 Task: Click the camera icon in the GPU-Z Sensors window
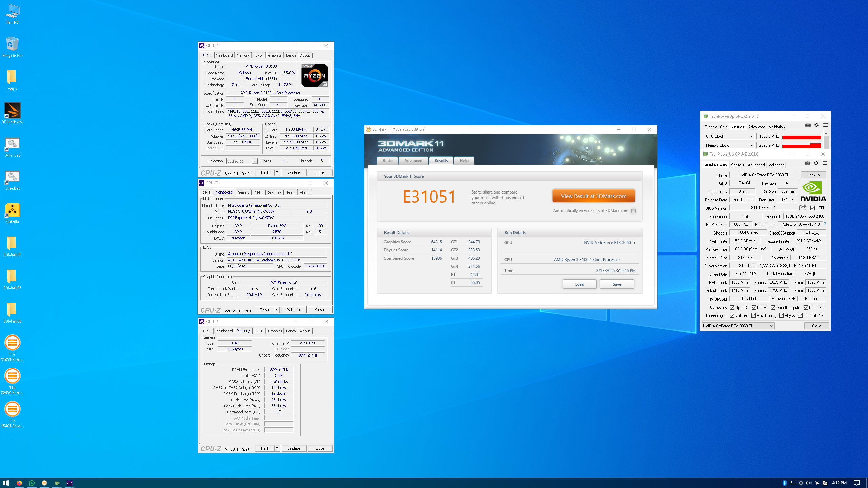point(808,125)
